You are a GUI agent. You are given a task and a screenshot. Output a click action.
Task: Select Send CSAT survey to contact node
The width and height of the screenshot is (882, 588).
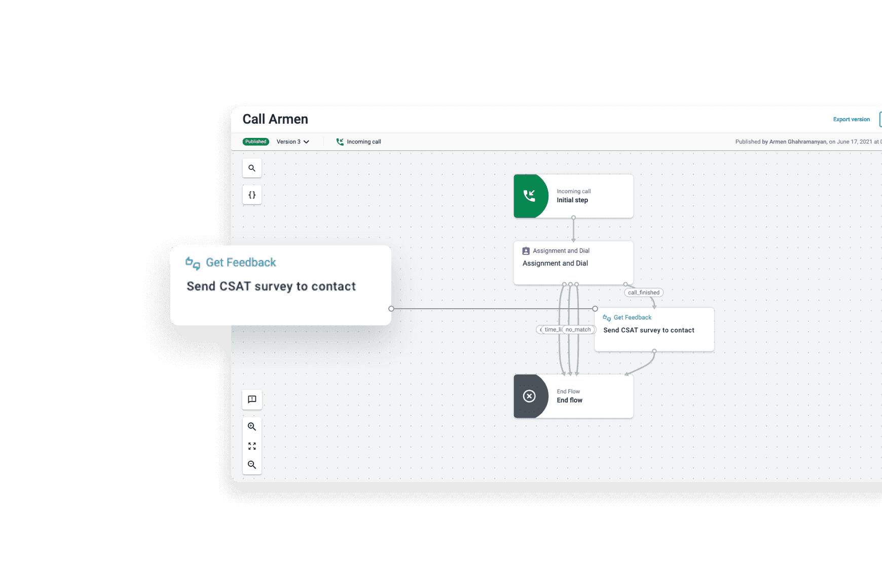point(654,329)
